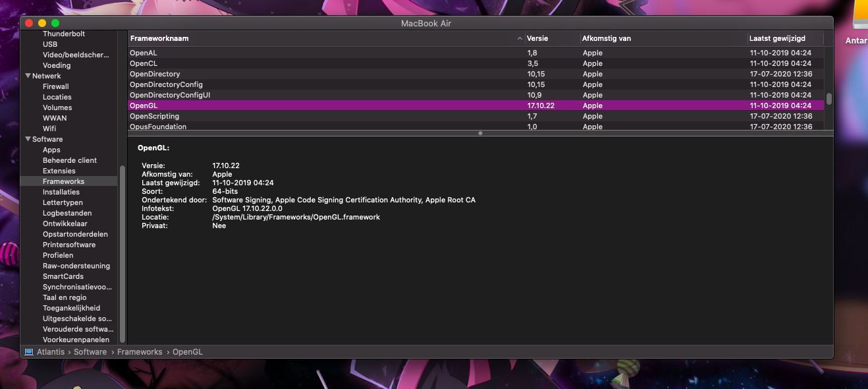Open Uitgeschakelde so… sidebar item

78,318
